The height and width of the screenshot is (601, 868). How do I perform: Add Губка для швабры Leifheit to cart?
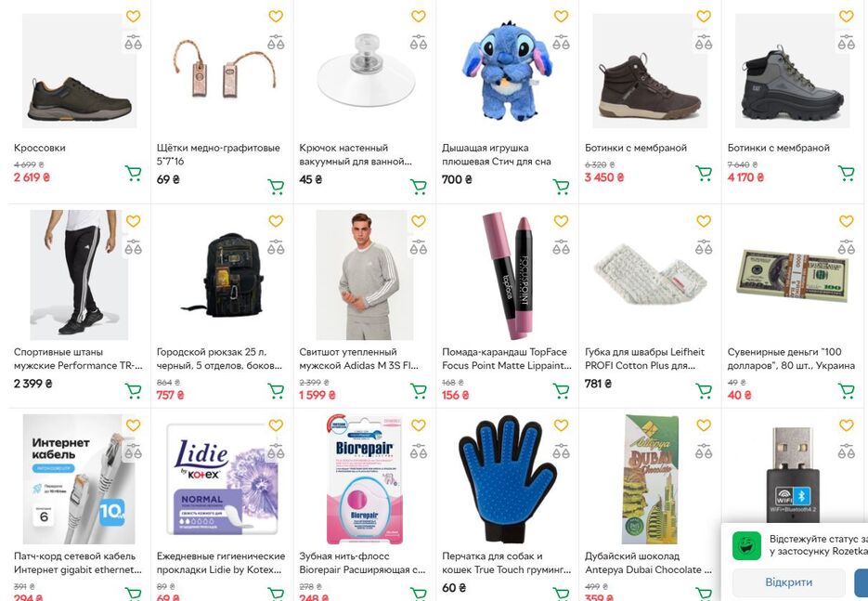704,391
